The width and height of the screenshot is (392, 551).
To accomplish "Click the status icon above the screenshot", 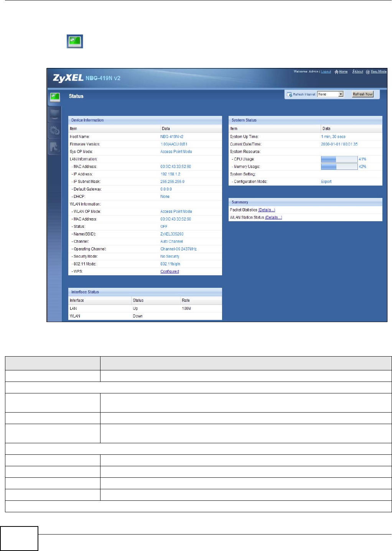I will [x=75, y=41].
